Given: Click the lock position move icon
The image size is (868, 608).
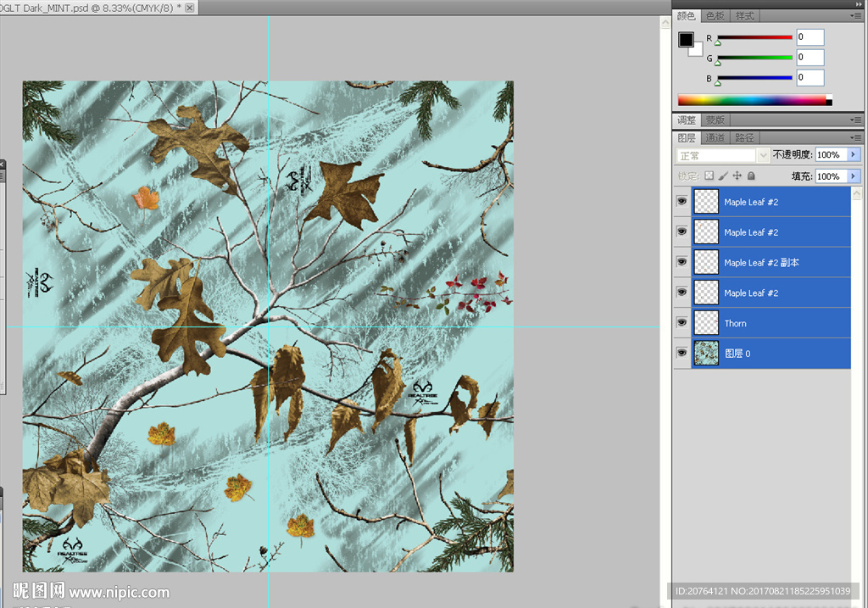Looking at the screenshot, I should point(737,176).
